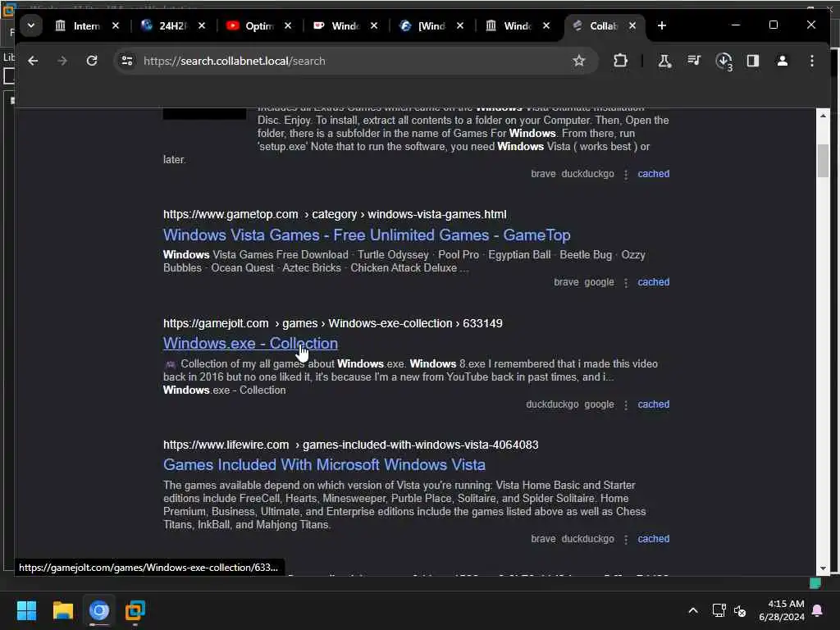Click the gametop.com result URL text

(335, 214)
